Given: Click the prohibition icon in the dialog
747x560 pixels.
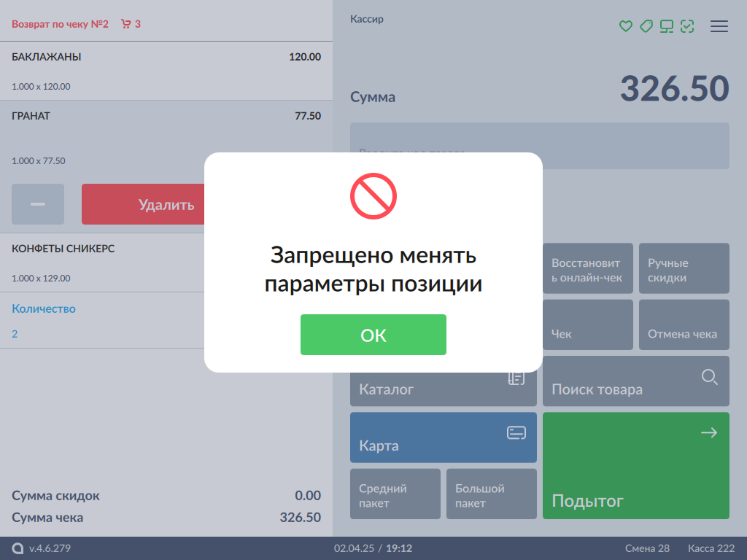Looking at the screenshot, I should pyautogui.click(x=373, y=196).
